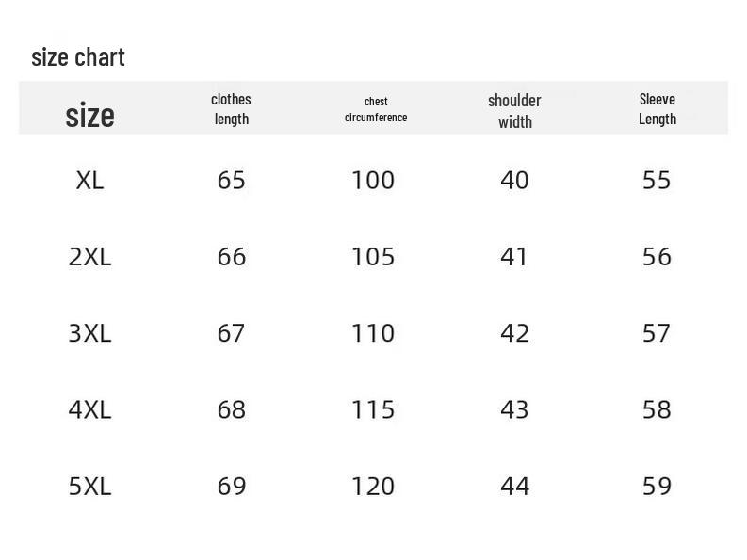Click shoulder width value 43
This screenshot has height=560, width=747.
pyautogui.click(x=514, y=409)
